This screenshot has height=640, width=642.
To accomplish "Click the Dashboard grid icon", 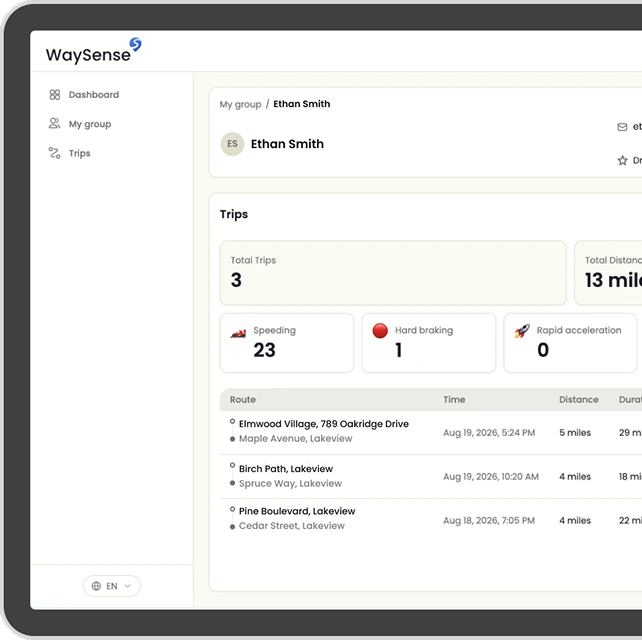I will point(54,95).
